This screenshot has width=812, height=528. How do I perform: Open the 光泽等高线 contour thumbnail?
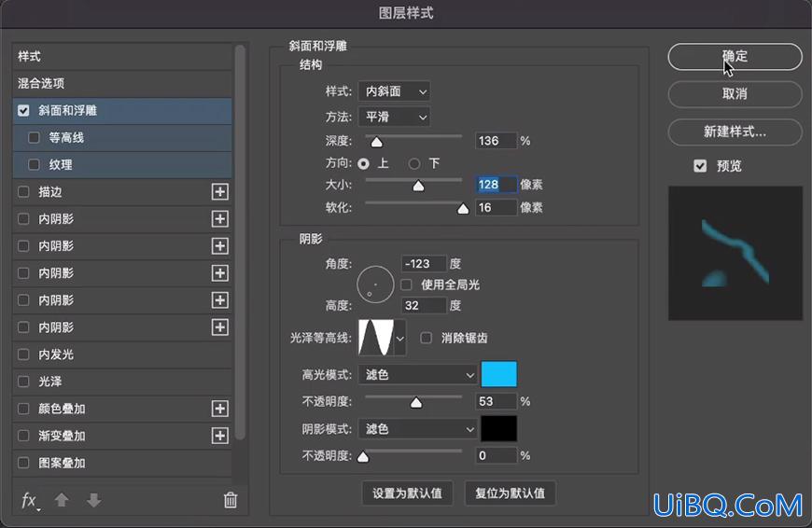coord(376,338)
